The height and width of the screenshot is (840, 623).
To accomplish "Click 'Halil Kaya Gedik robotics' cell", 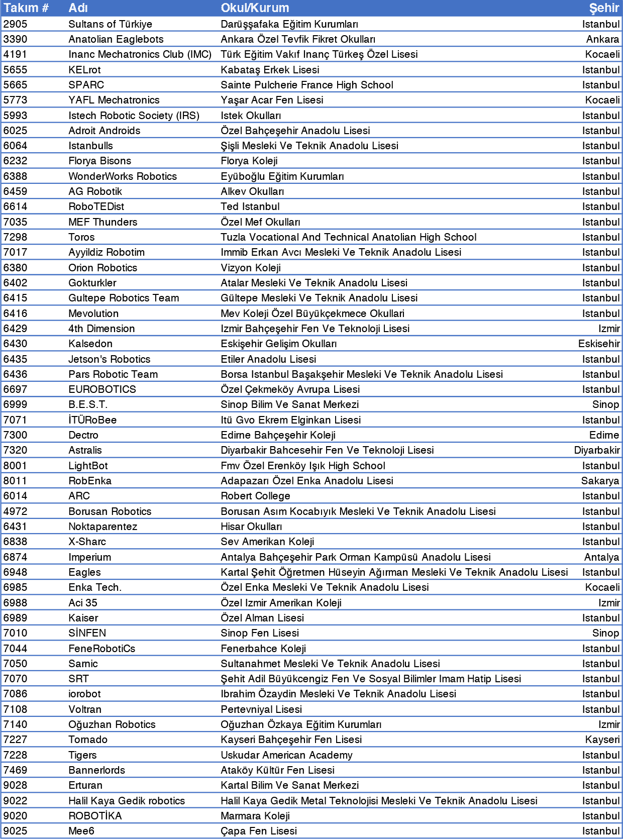I will [x=127, y=801].
